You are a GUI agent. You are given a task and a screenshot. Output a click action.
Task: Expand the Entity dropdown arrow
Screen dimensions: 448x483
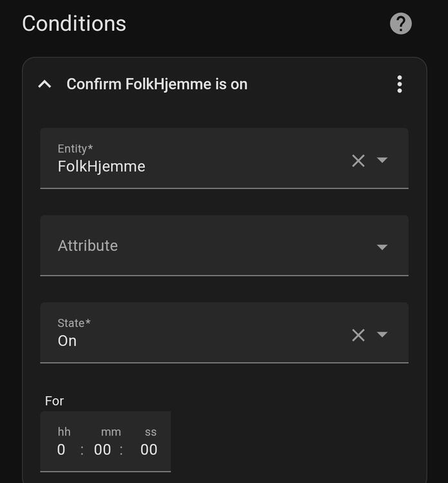click(382, 160)
